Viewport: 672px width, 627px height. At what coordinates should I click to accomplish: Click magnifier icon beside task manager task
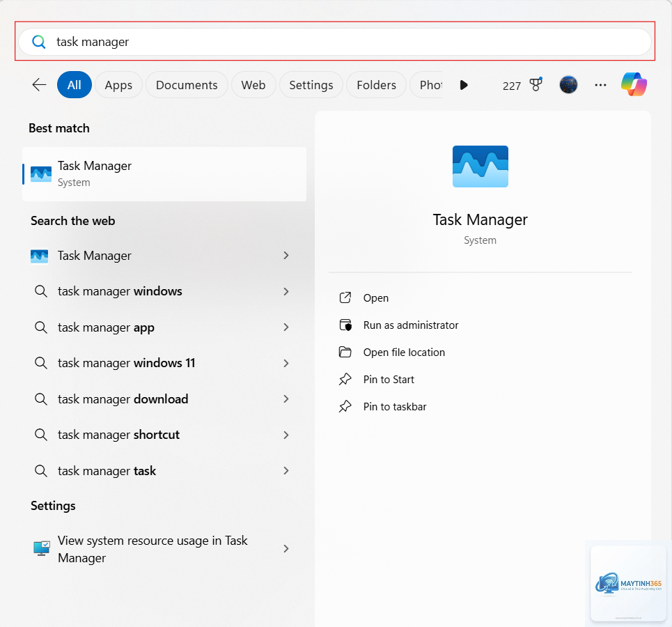coord(40,471)
